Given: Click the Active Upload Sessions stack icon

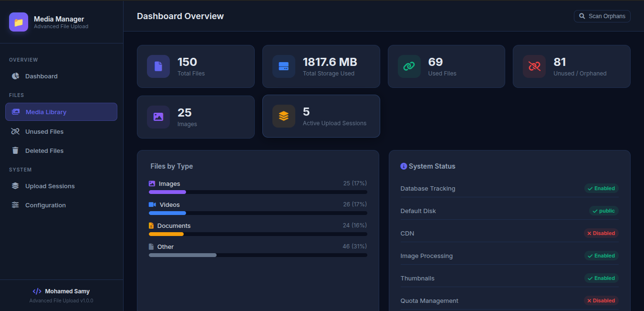Looking at the screenshot, I should tap(284, 116).
